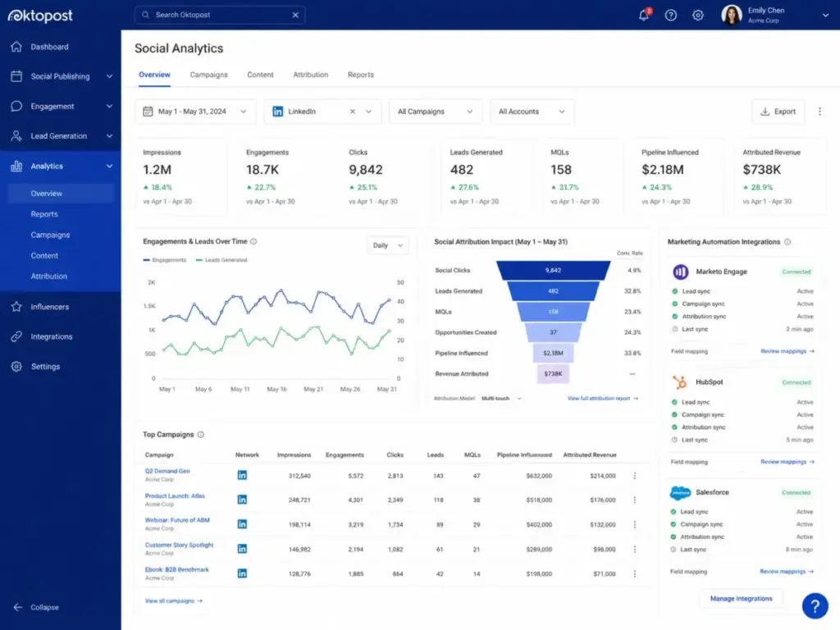The width and height of the screenshot is (840, 630).
Task: Open Review mappings link for Salesforce
Action: coord(787,572)
